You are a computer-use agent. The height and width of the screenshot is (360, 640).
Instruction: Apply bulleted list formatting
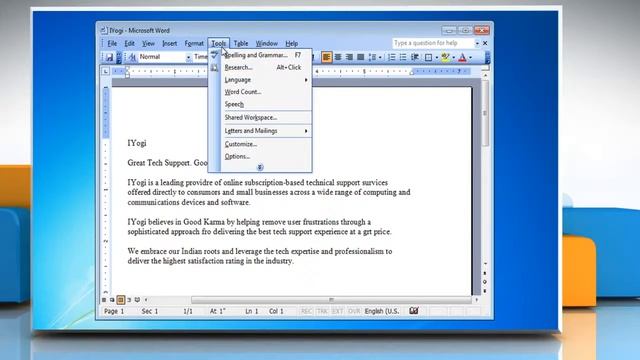click(x=403, y=57)
